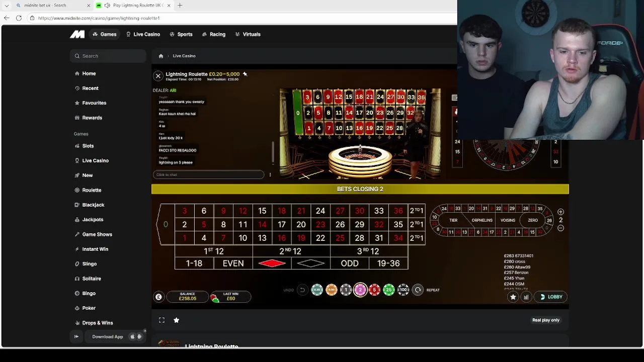Click the Repeat bet circular icon

(418, 290)
